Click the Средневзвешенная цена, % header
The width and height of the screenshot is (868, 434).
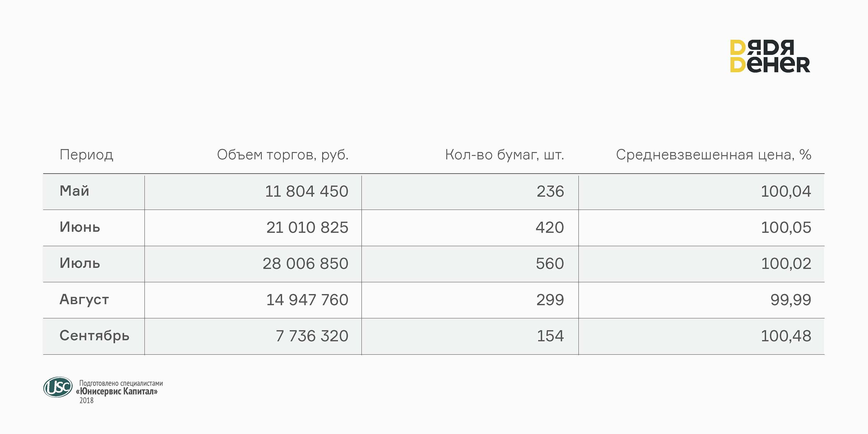tap(713, 155)
